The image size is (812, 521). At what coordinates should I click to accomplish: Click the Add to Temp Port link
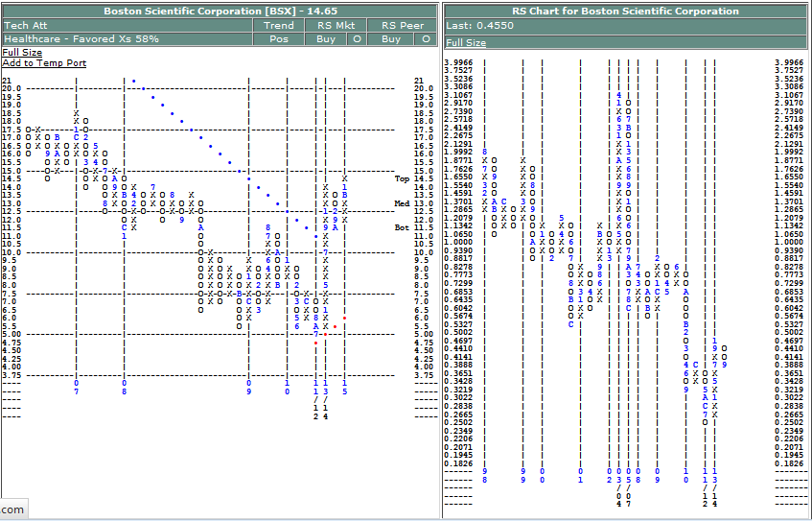(44, 63)
